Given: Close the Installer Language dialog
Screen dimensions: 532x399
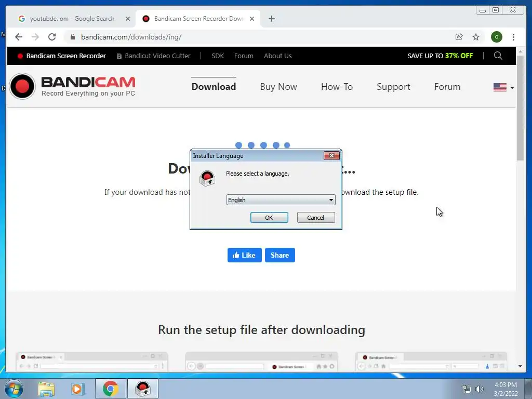Looking at the screenshot, I should pos(331,155).
